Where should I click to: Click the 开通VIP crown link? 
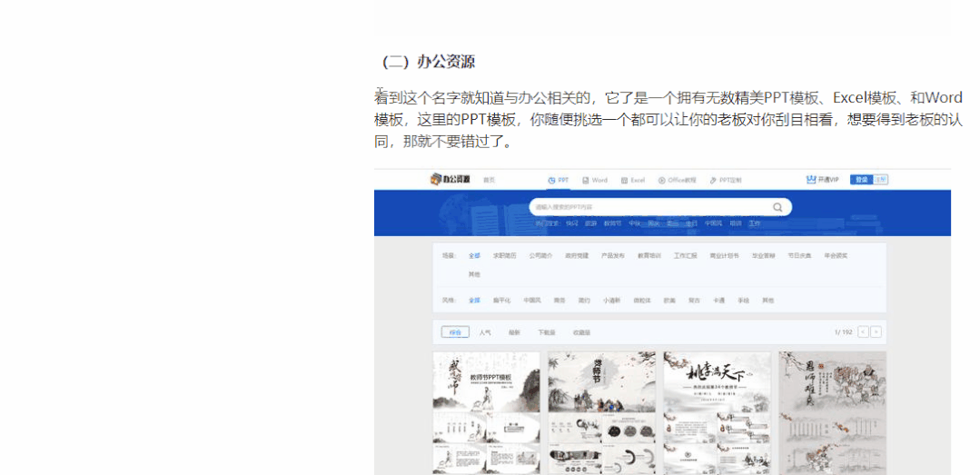(823, 180)
